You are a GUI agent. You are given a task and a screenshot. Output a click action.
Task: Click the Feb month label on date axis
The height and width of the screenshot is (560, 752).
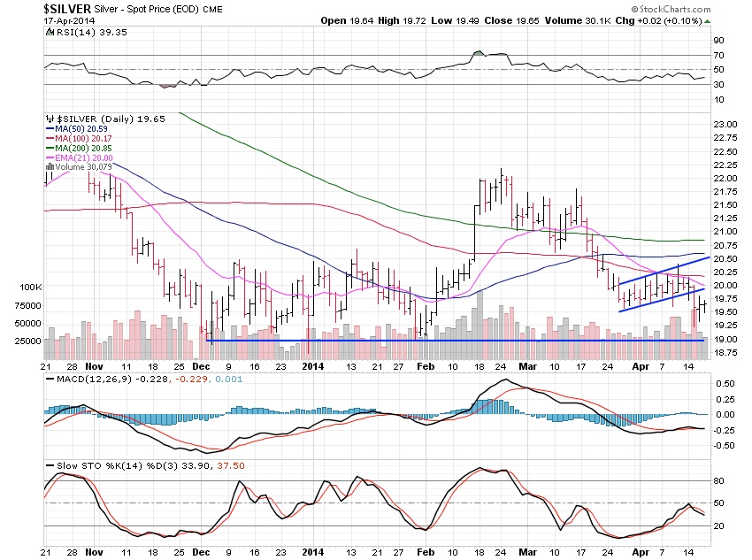click(x=426, y=364)
